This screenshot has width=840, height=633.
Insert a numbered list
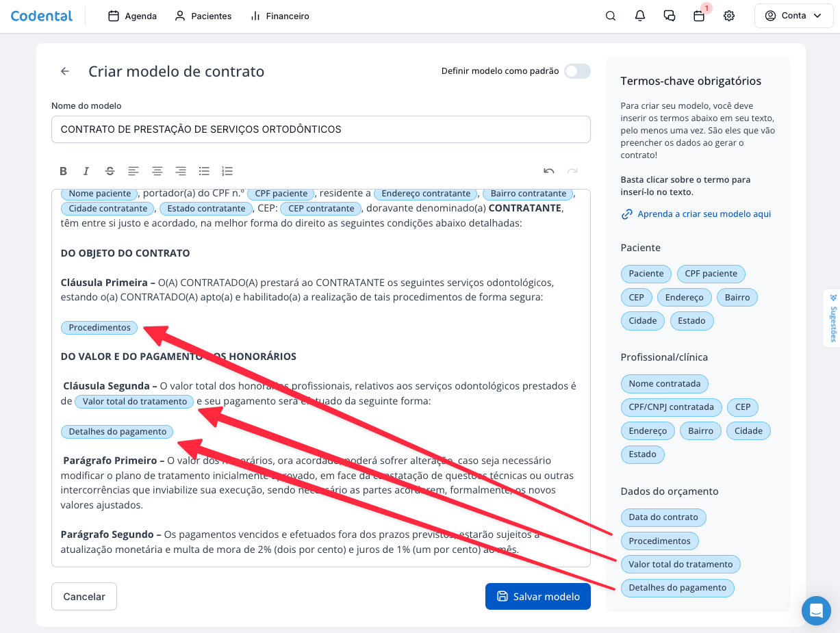pos(227,171)
